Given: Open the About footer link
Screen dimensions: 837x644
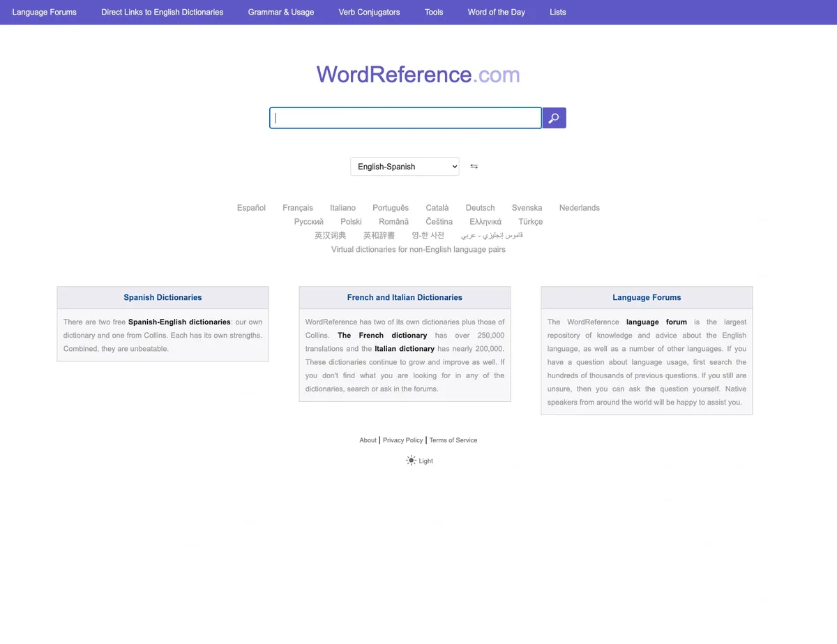Looking at the screenshot, I should click(368, 440).
